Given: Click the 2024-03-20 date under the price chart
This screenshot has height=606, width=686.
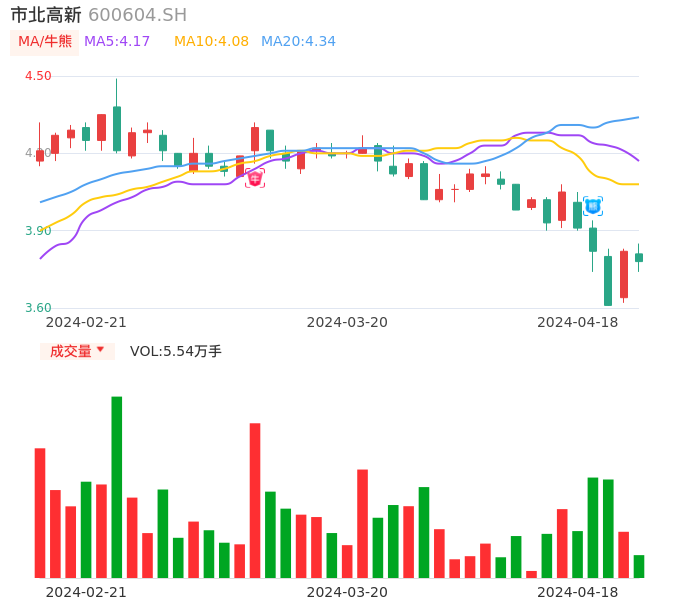Looking at the screenshot, I should pos(347,322).
